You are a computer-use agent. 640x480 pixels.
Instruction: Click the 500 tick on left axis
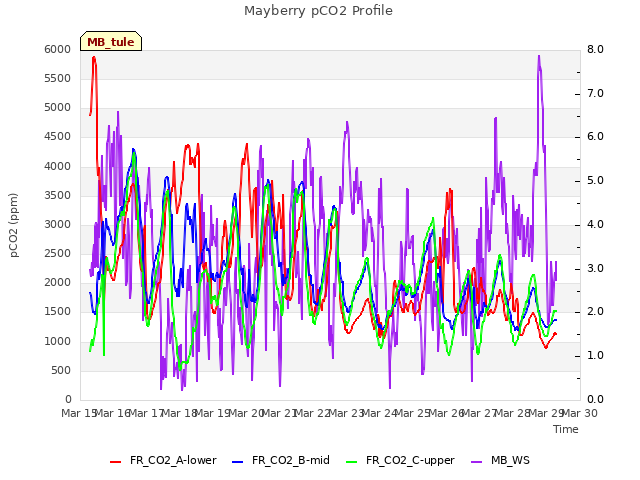tap(61, 370)
